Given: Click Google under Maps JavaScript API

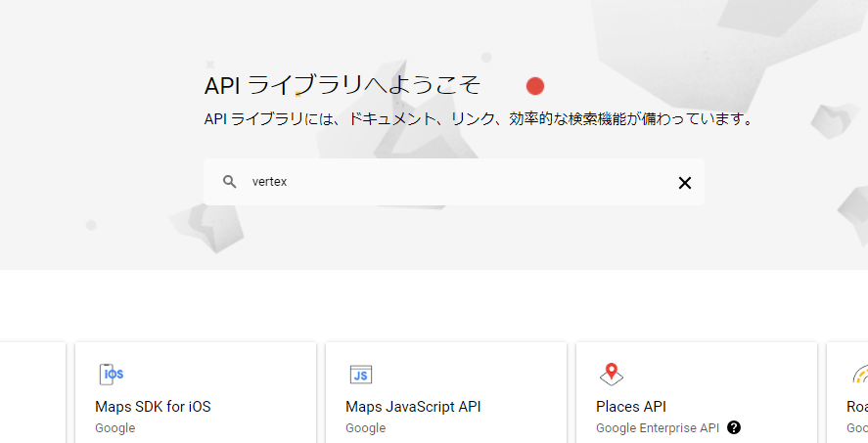Looking at the screenshot, I should coord(365,428).
